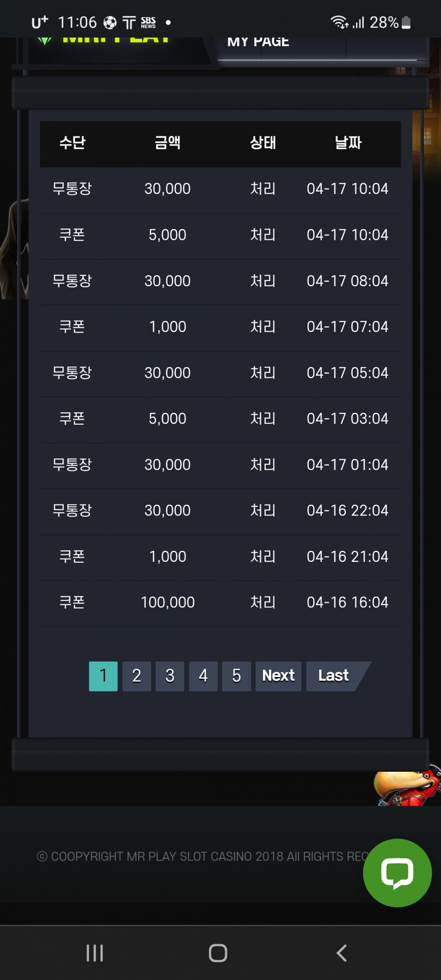441x980 pixels.
Task: Tap the Android home button
Action: click(218, 953)
